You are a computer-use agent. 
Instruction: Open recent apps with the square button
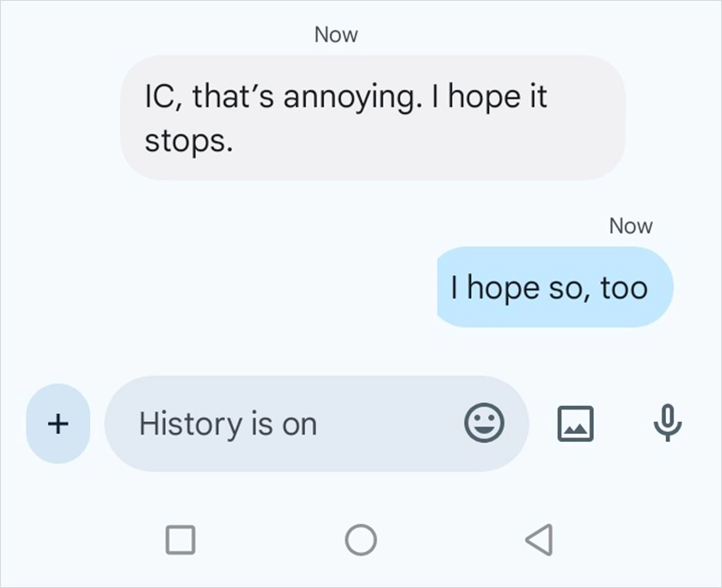pos(180,538)
